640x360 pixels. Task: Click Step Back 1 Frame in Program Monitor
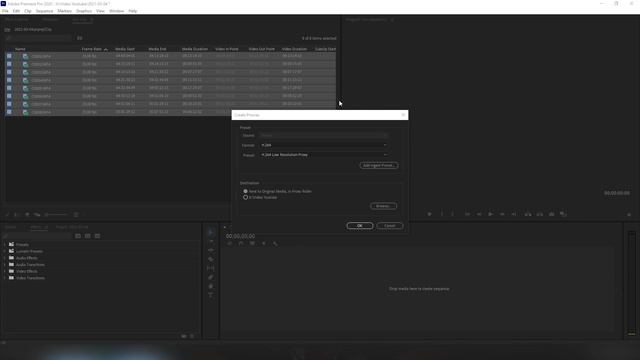479,214
